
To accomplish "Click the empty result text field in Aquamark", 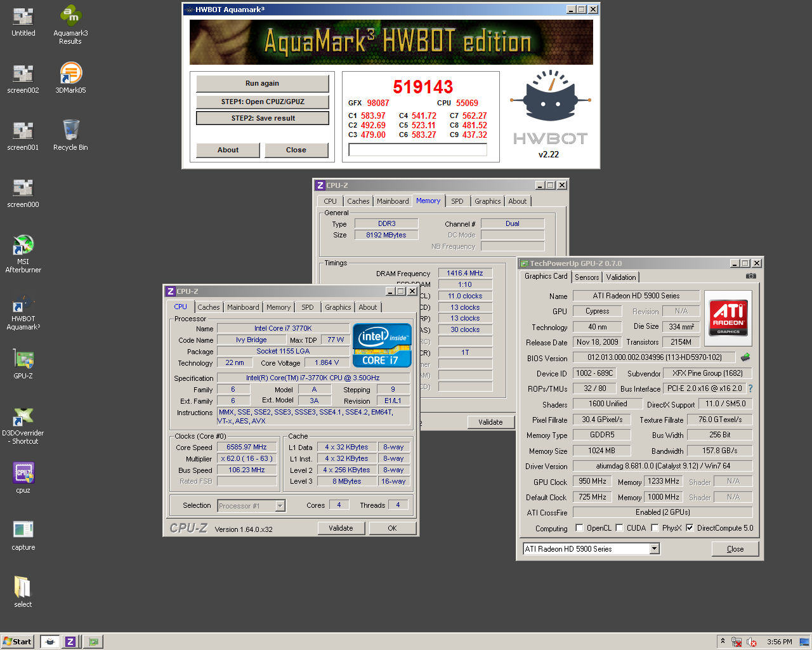I will pyautogui.click(x=418, y=150).
